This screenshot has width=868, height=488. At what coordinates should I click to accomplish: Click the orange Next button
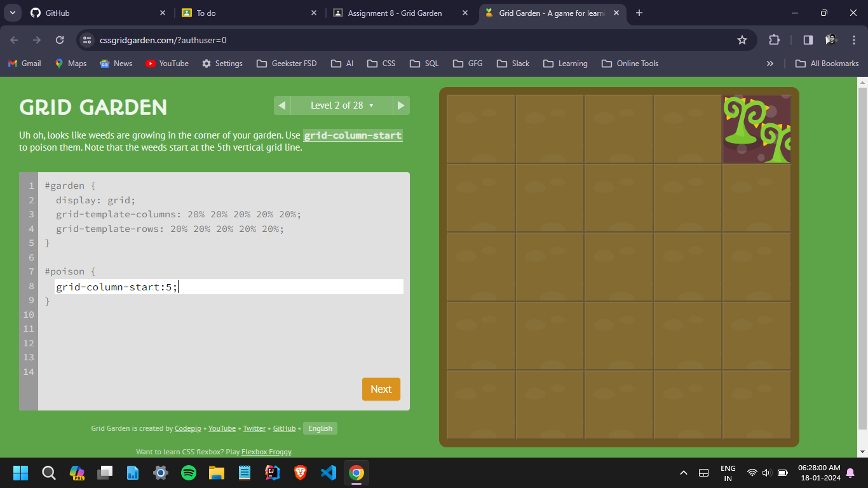click(x=381, y=389)
